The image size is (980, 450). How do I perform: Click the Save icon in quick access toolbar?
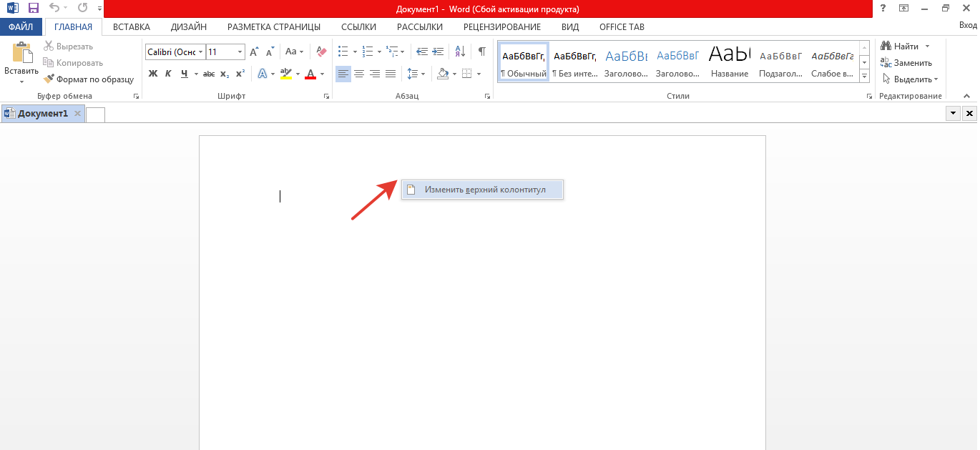(x=33, y=9)
